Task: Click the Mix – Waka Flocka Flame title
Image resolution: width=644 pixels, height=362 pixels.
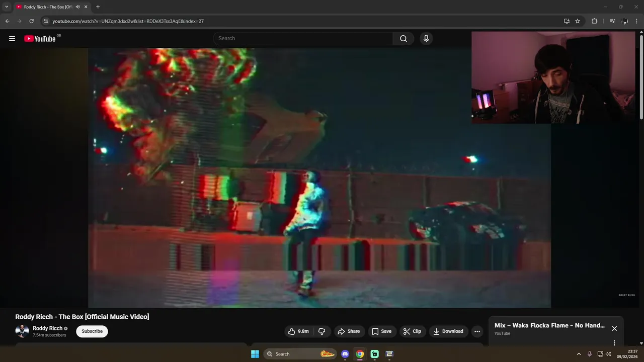Action: [x=549, y=325]
